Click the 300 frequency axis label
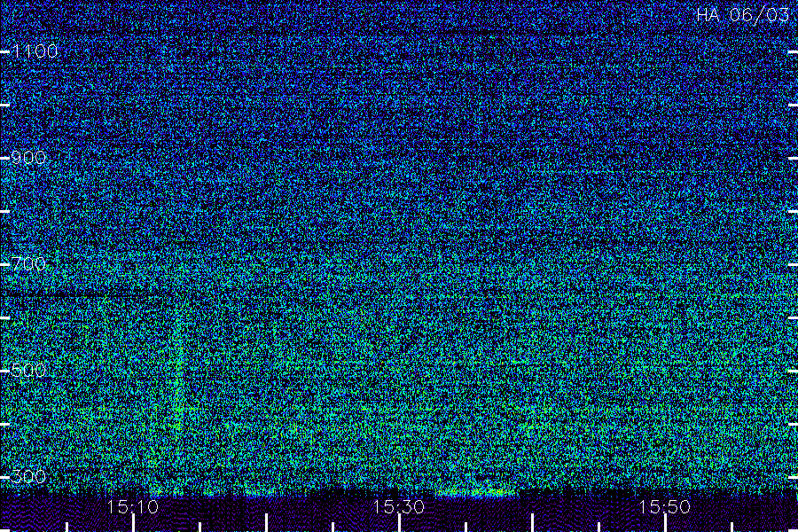The width and height of the screenshot is (798, 532). coord(28,477)
